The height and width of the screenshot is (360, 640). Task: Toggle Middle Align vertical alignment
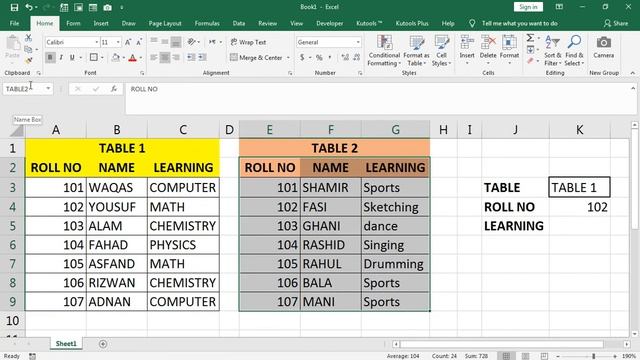pyautogui.click(x=165, y=42)
